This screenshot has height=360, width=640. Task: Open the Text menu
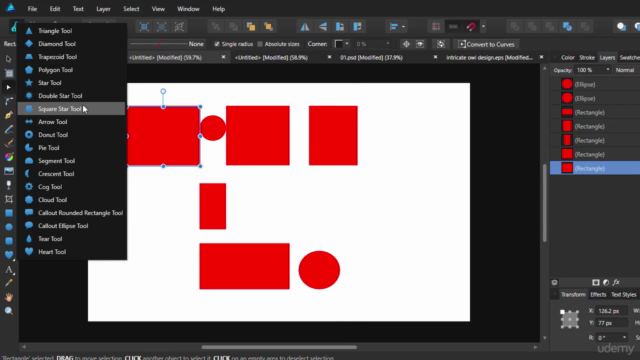(x=78, y=9)
